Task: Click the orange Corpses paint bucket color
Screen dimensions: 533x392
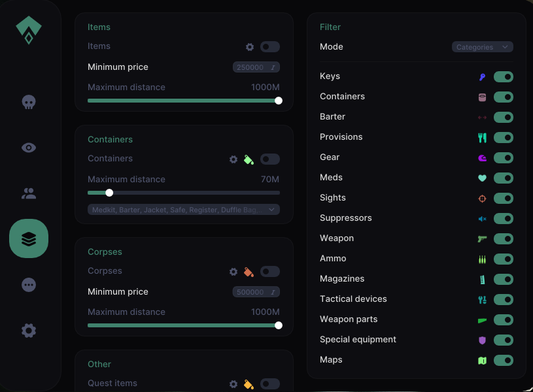Action: coord(249,272)
